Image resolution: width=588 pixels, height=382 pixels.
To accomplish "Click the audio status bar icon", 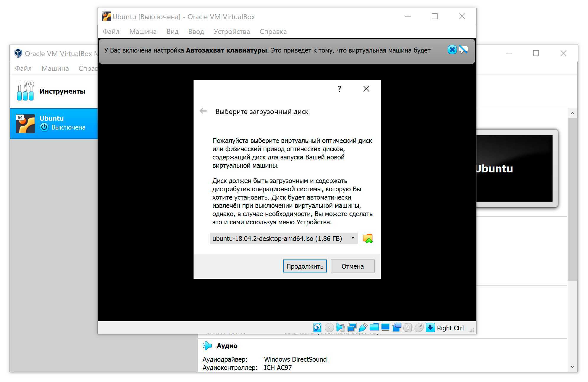I will click(x=340, y=328).
